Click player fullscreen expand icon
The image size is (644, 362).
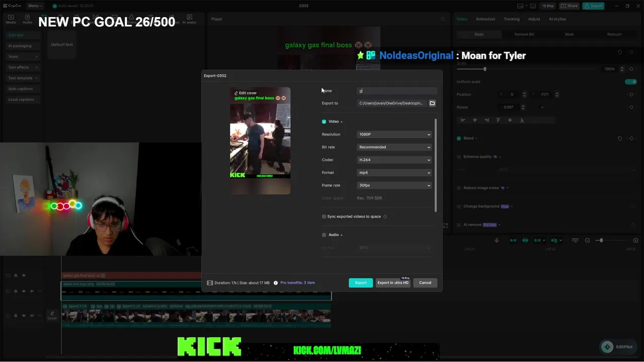[x=445, y=226]
